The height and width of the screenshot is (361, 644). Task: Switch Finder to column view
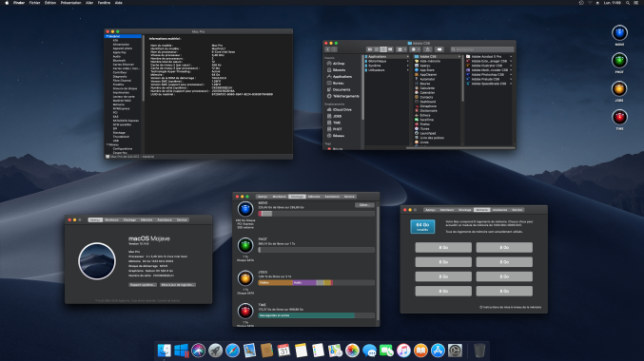(x=383, y=49)
